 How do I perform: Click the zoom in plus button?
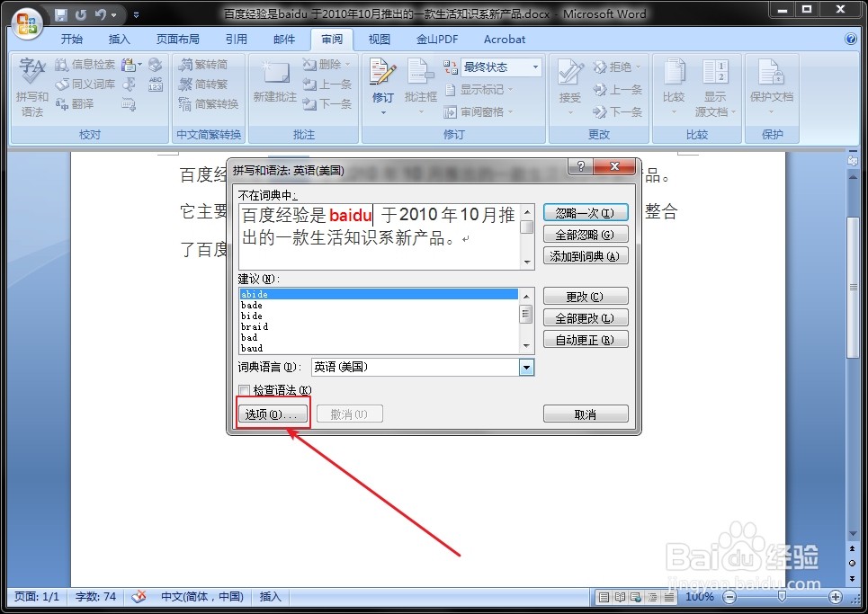click(x=836, y=597)
